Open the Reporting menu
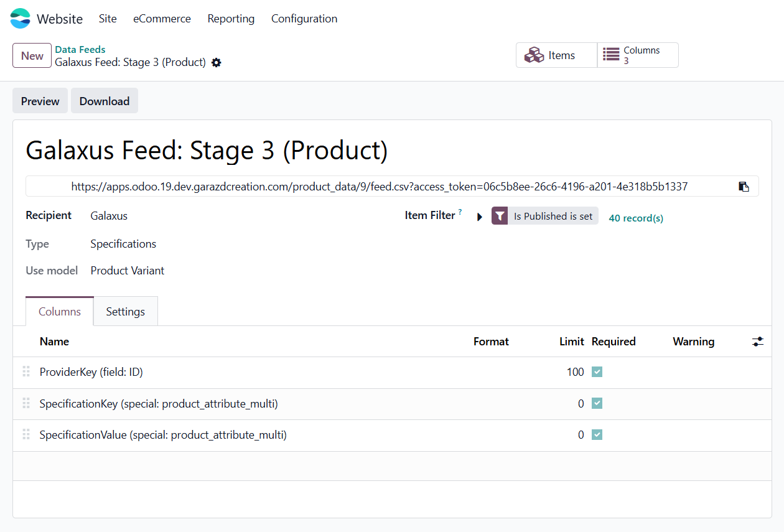The height and width of the screenshot is (532, 784). (x=231, y=19)
